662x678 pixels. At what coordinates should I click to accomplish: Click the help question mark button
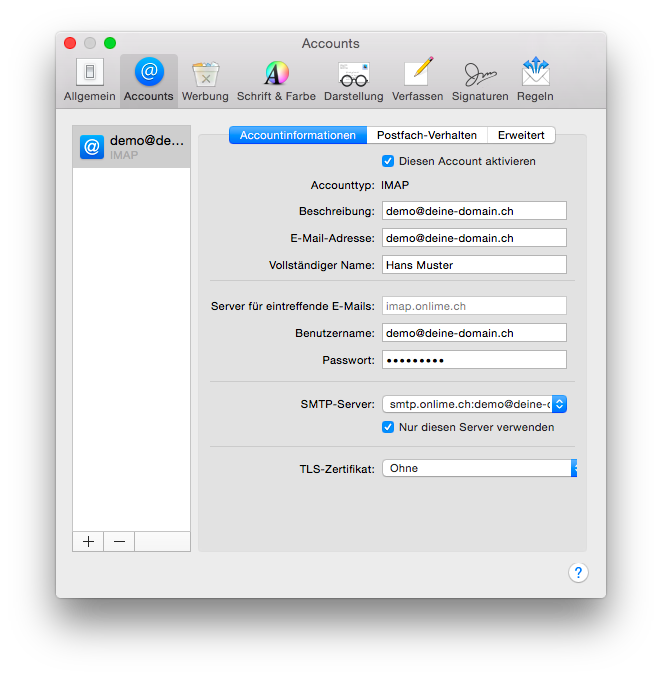click(578, 573)
